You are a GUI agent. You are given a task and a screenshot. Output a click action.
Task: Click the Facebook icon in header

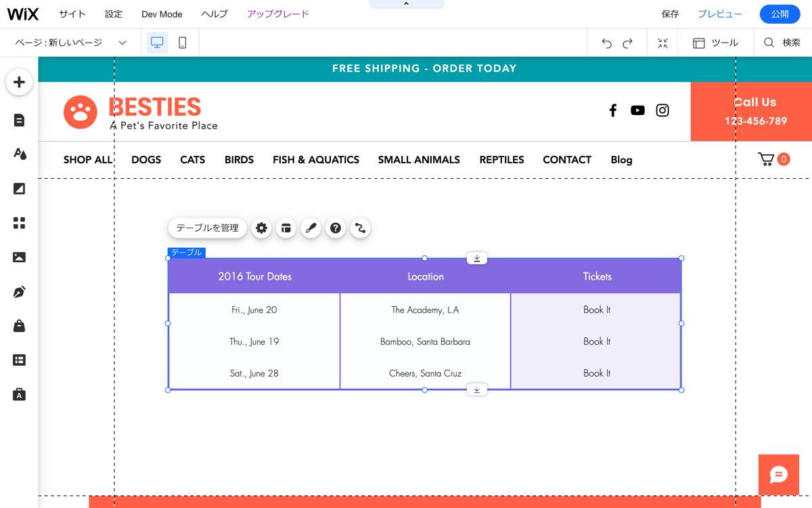point(613,110)
